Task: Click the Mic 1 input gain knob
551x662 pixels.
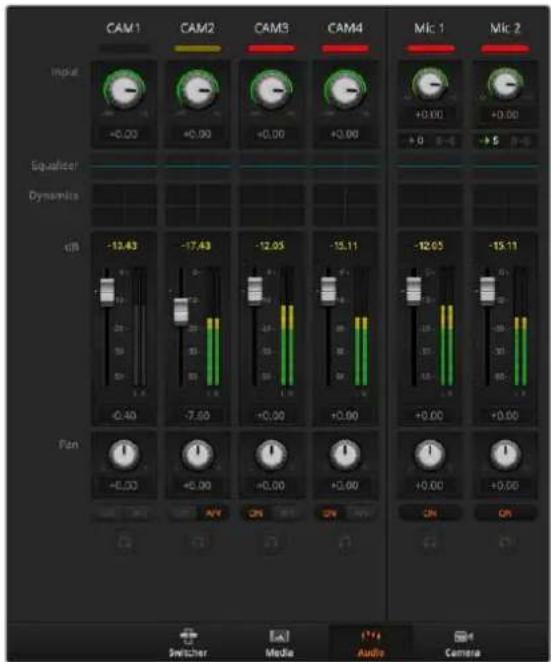Action: tap(430, 84)
